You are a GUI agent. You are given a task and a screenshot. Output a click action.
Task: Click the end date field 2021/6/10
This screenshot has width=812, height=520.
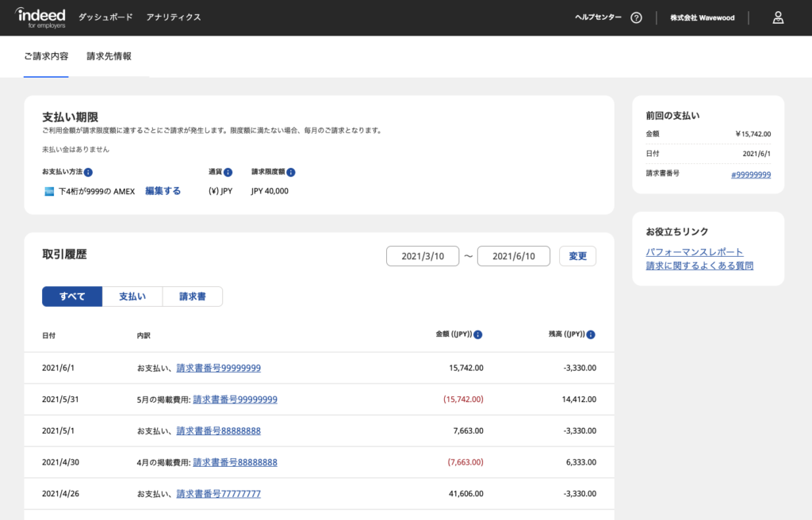[513, 256]
